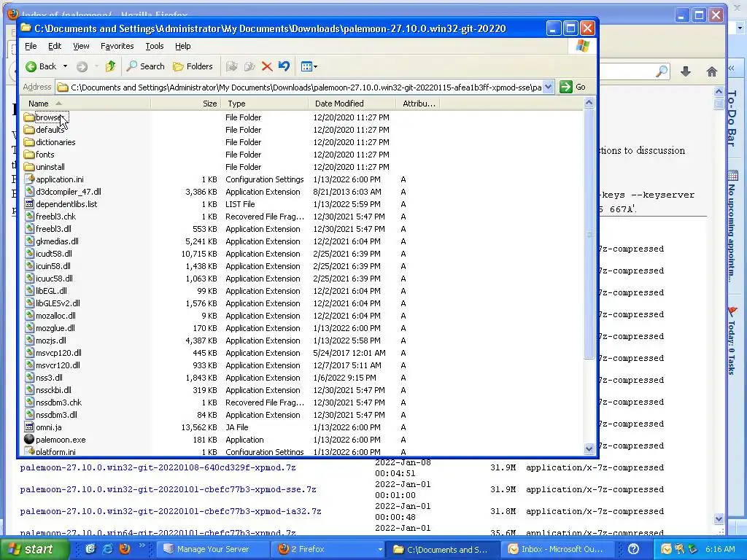Viewport: 747px width, 560px height.
Task: Sort by Size column header
Action: click(x=186, y=104)
